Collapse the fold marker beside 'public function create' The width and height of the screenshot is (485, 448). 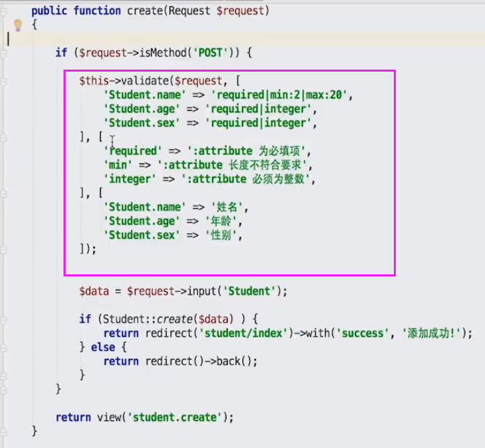(3, 12)
